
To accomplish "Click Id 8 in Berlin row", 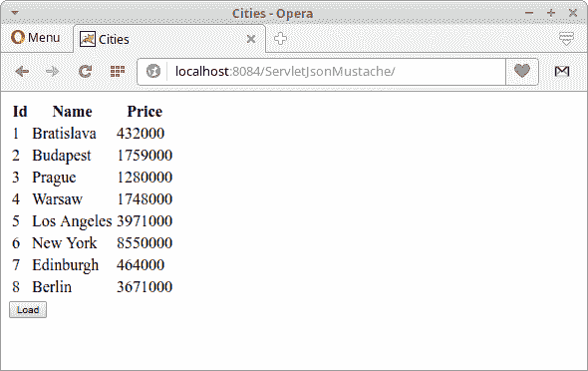I will pos(16,287).
